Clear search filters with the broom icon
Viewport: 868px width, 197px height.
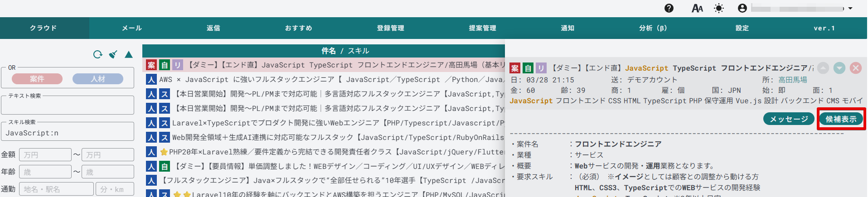point(113,55)
